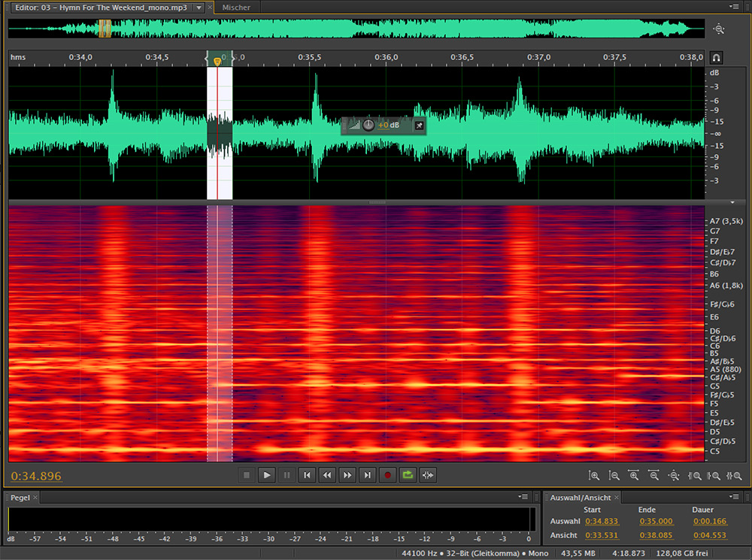
Task: Toggle loop playback with the green button
Action: (408, 475)
